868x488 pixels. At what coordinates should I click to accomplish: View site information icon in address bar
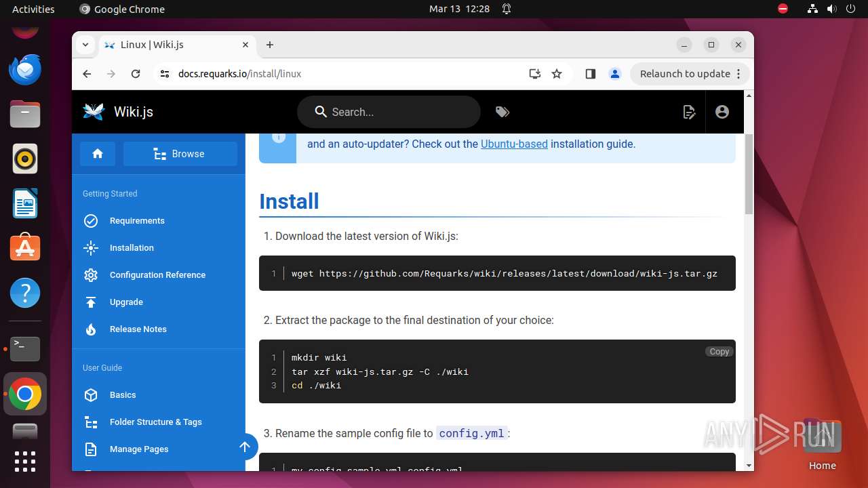point(165,74)
